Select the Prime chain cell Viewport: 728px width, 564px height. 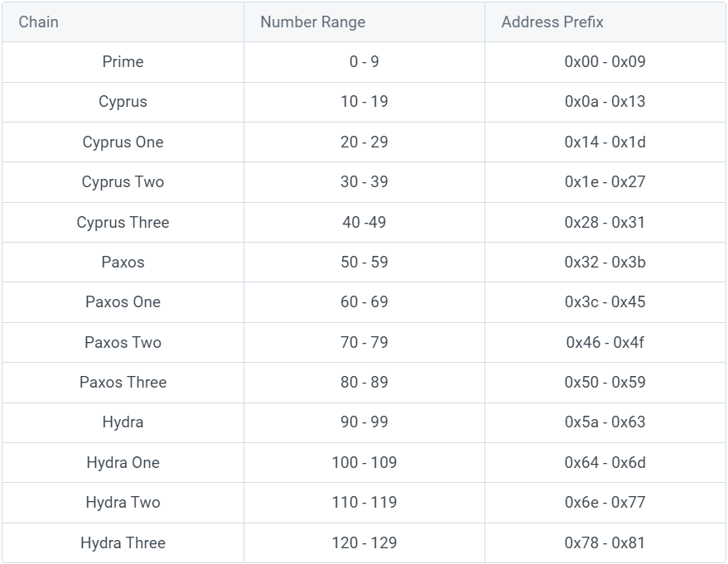[123, 62]
